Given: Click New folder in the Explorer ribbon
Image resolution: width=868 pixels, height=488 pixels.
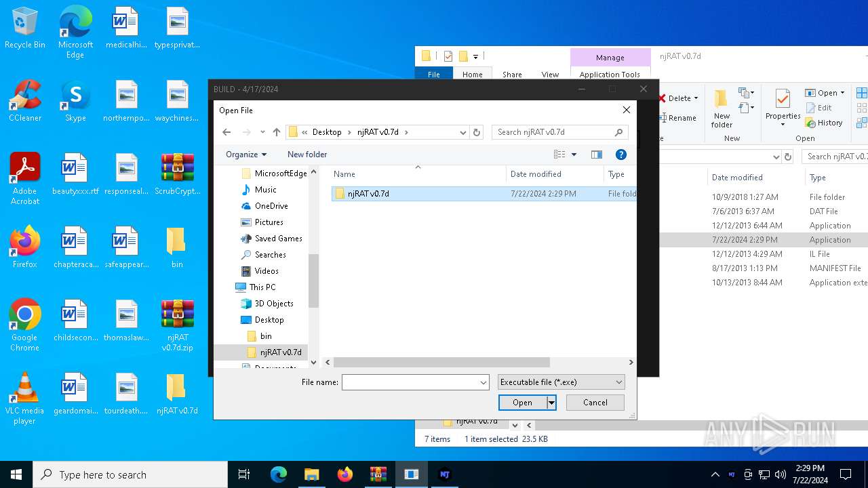Looking at the screenshot, I should [722, 108].
